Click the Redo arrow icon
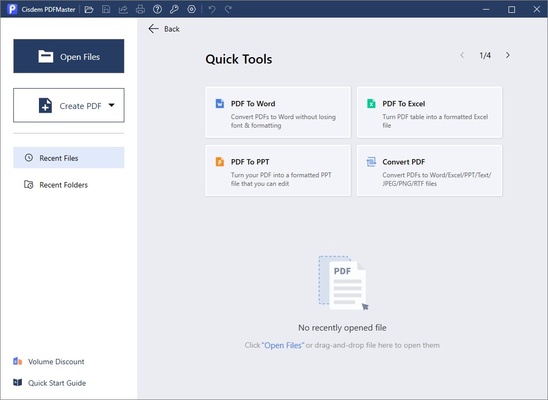This screenshot has width=548, height=400. coord(228,9)
